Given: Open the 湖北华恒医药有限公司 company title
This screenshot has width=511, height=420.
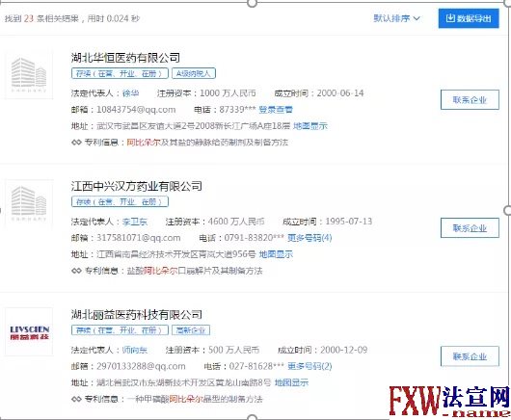Looking at the screenshot, I should click(x=125, y=58).
